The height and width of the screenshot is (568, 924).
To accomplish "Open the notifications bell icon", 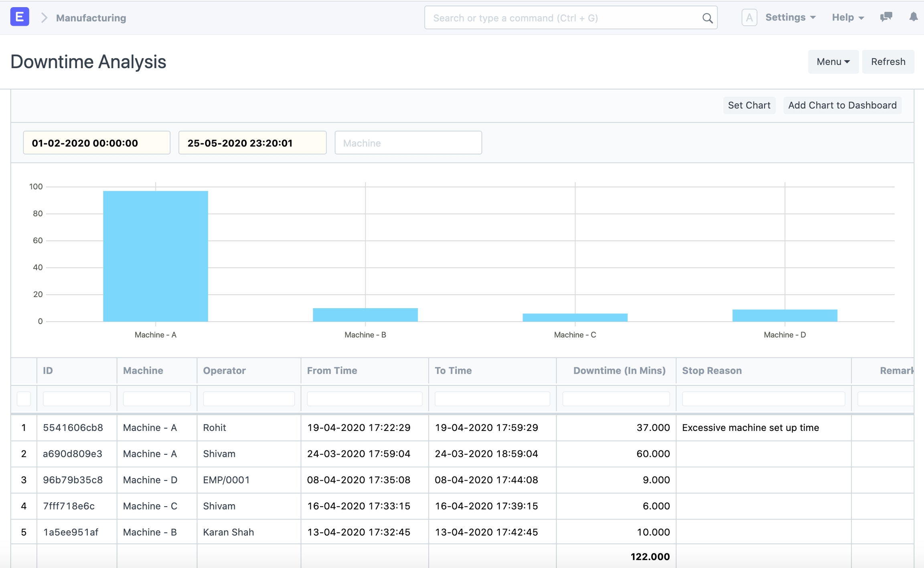I will coord(913,17).
